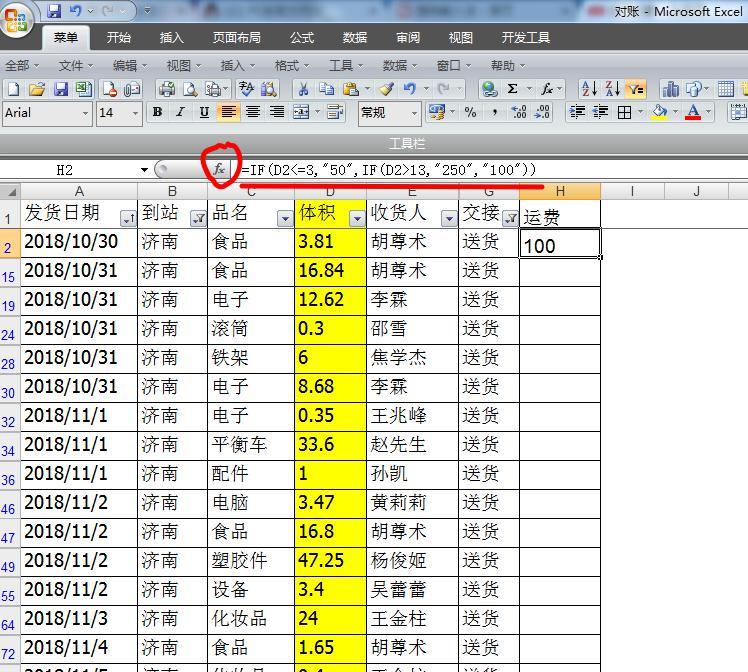748x672 pixels.
Task: Insert a chart with the column chart icon
Action: click(670, 89)
